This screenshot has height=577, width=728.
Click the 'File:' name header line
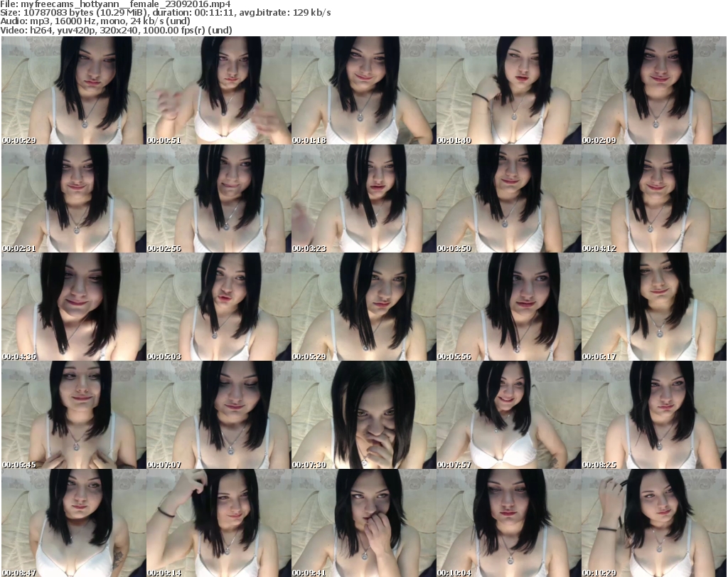(115, 4)
